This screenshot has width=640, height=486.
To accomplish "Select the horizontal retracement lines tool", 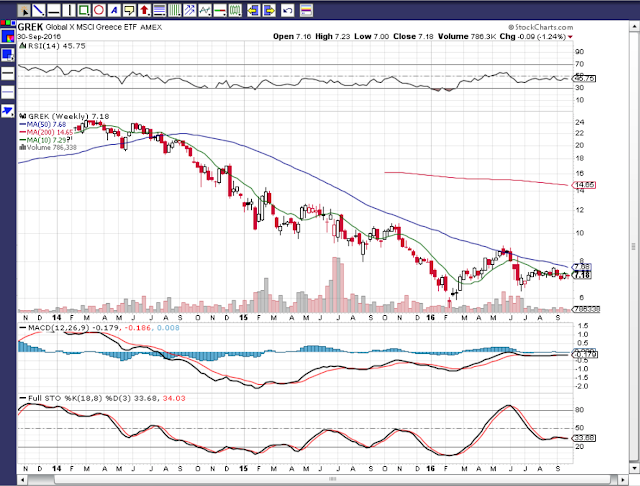I will point(160,10).
